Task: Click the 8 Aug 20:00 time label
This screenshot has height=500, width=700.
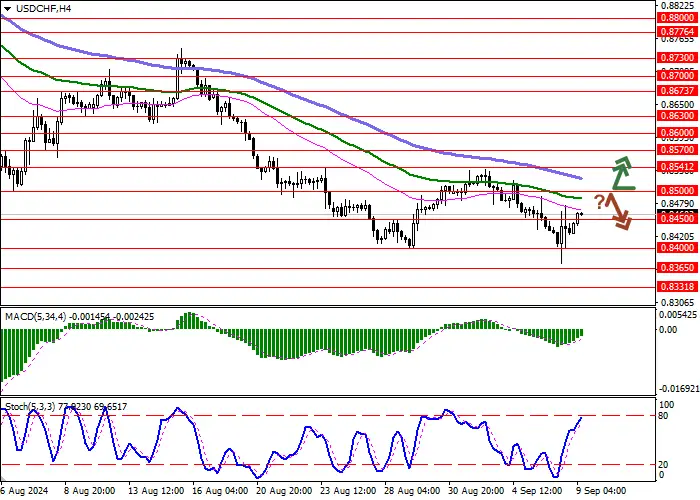Action: coord(92,491)
